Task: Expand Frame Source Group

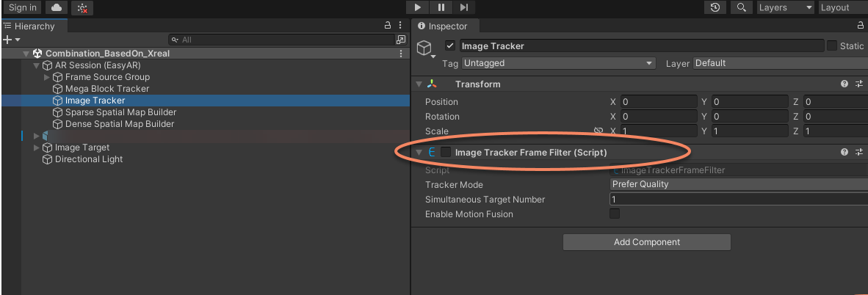Action: 46,77
